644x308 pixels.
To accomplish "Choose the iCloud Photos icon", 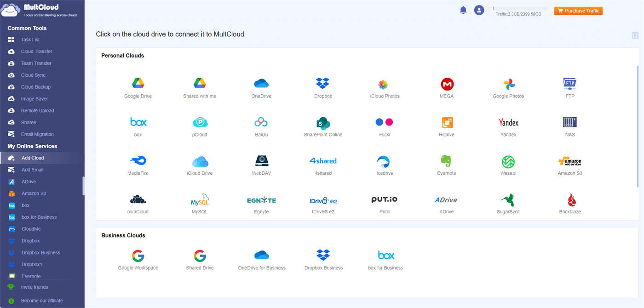I will tap(385, 88).
